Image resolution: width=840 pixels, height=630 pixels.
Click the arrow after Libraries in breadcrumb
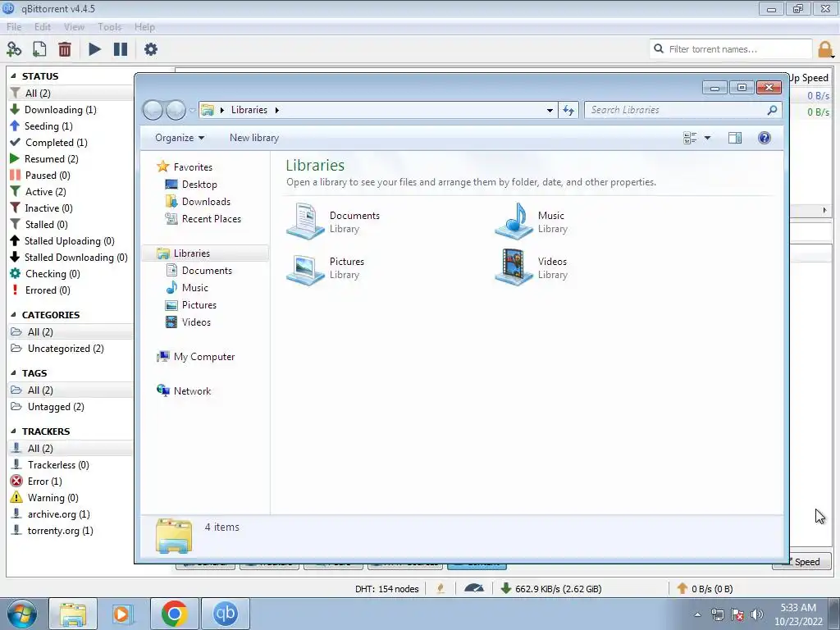point(277,110)
